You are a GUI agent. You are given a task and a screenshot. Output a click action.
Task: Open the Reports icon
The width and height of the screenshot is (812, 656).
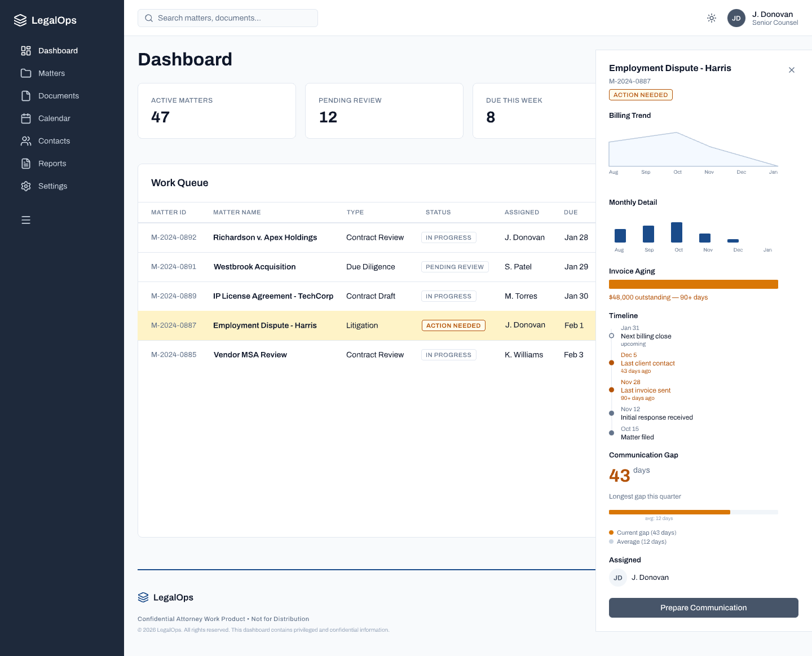click(26, 163)
